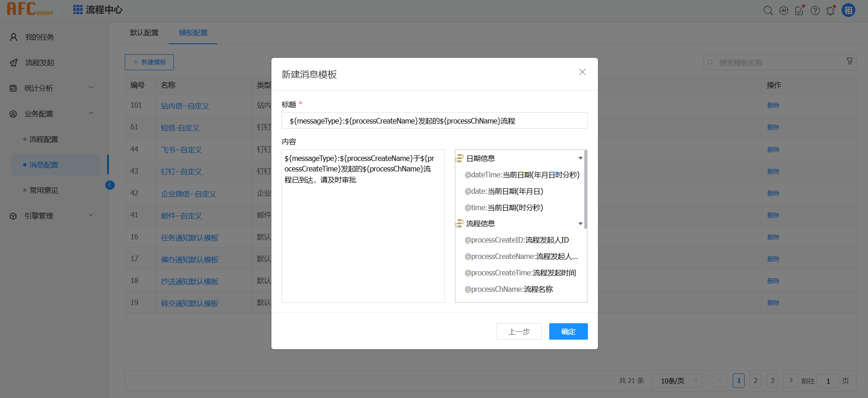Close the 新建消息模板 dialog
This screenshot has height=398, width=868.
point(582,72)
